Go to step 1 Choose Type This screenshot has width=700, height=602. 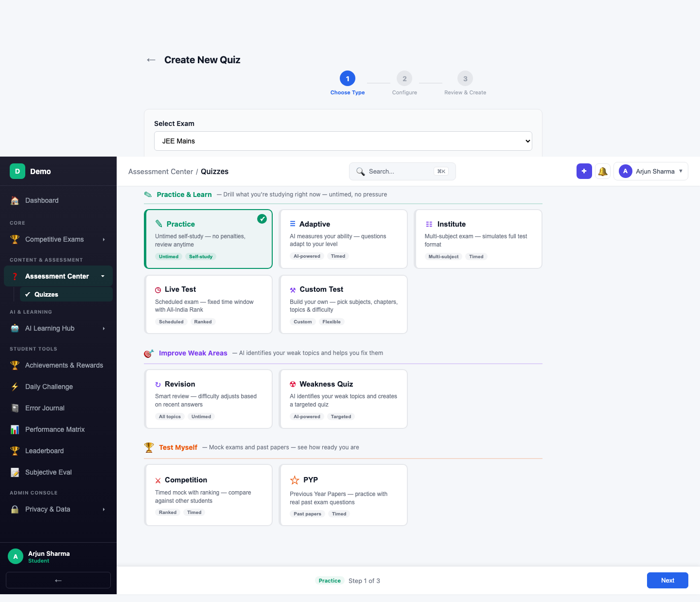click(x=348, y=83)
